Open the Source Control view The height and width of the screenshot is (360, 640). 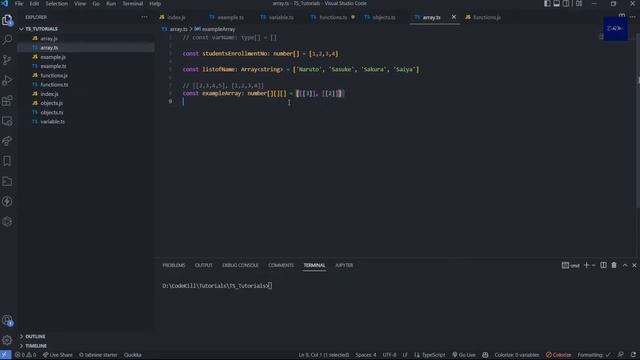point(7,60)
